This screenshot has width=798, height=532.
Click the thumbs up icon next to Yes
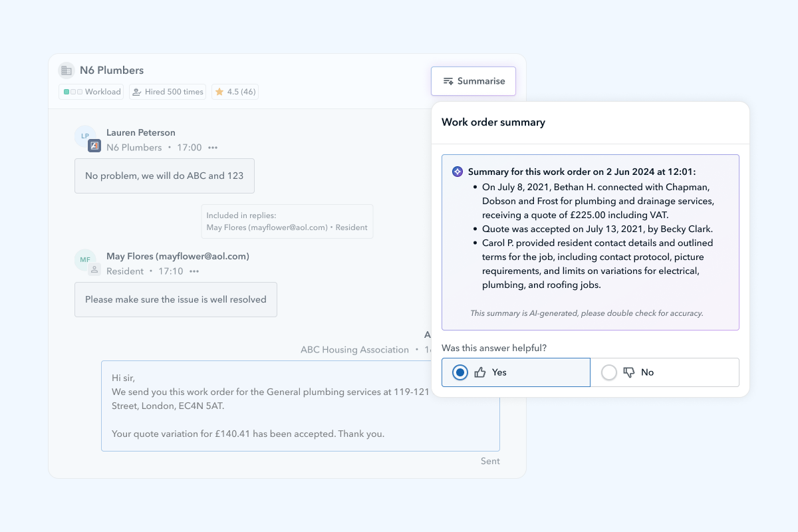coord(481,372)
